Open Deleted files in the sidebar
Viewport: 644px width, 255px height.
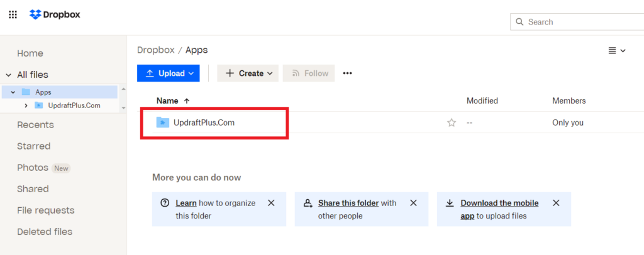coord(45,232)
